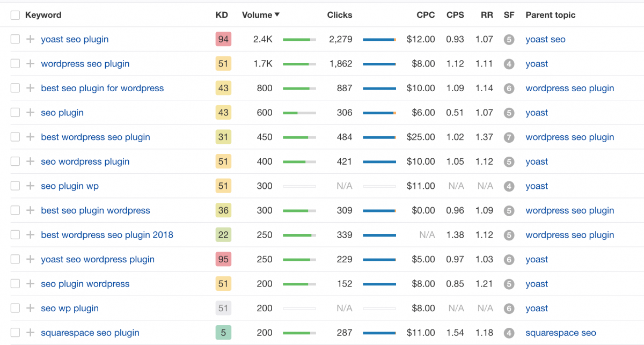Click the SF column header

coord(509,15)
